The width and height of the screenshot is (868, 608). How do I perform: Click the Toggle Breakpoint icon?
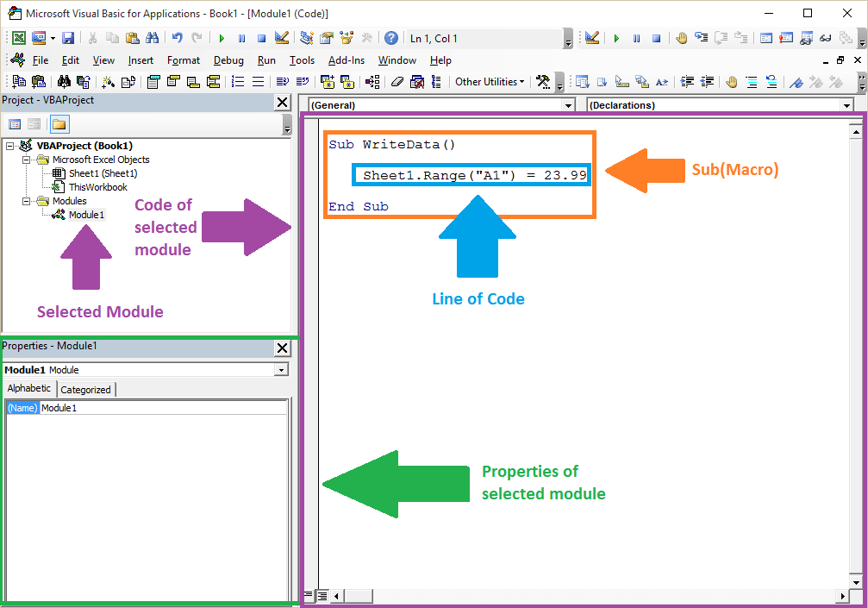[x=731, y=82]
